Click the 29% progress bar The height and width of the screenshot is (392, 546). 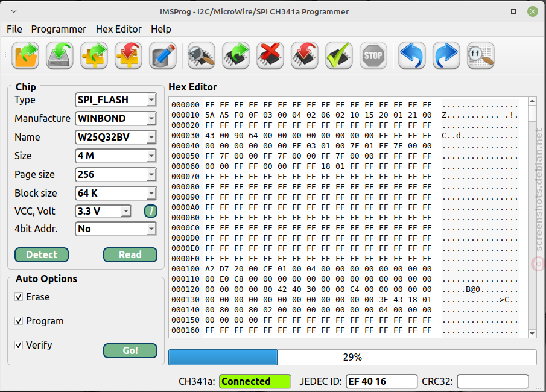click(x=352, y=357)
